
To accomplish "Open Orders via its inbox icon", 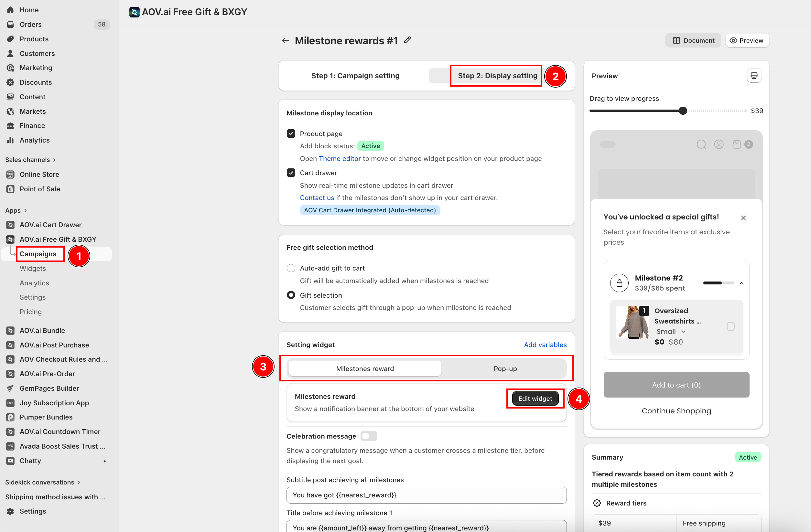I will (x=11, y=25).
